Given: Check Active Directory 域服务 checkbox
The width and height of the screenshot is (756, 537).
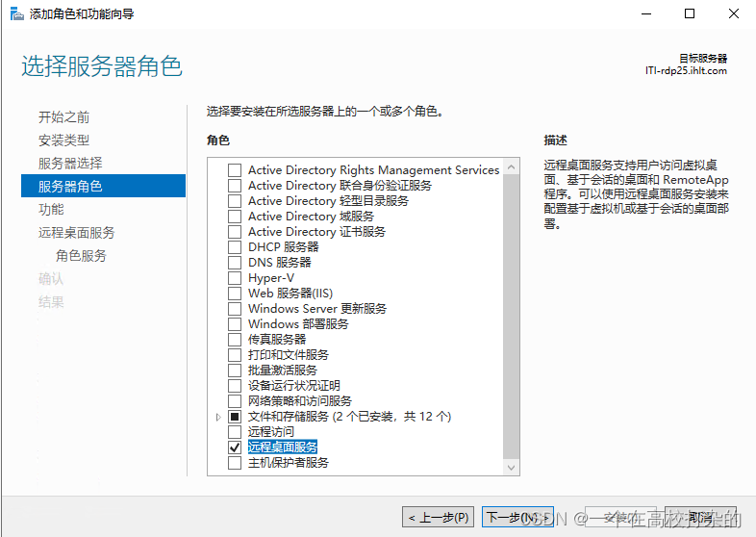Looking at the screenshot, I should click(x=235, y=217).
